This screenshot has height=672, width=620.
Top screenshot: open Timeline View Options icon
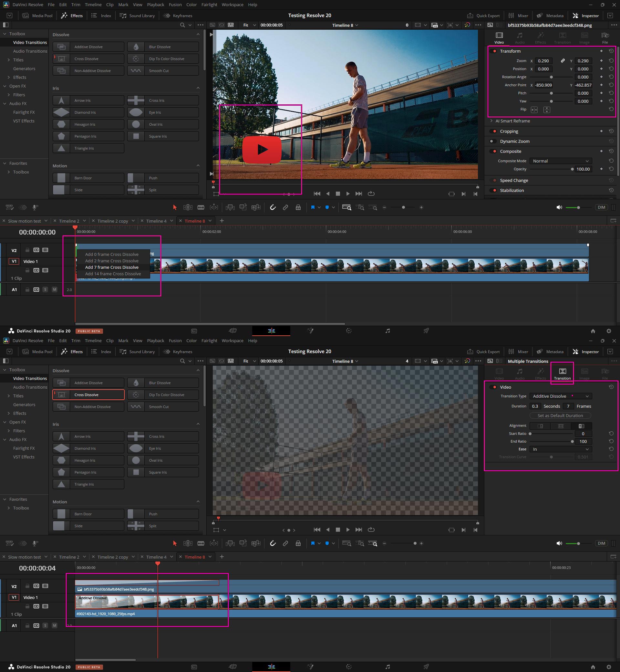pos(10,207)
